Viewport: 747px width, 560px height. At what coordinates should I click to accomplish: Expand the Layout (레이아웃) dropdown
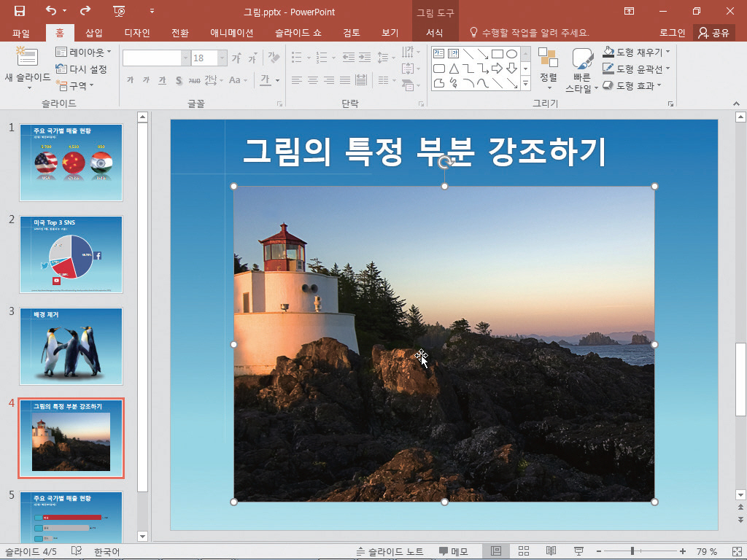(84, 52)
